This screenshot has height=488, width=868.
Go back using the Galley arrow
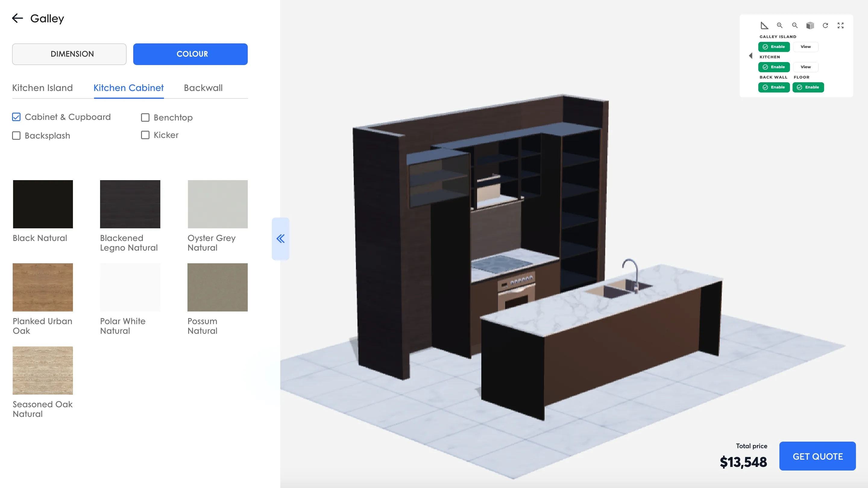17,18
